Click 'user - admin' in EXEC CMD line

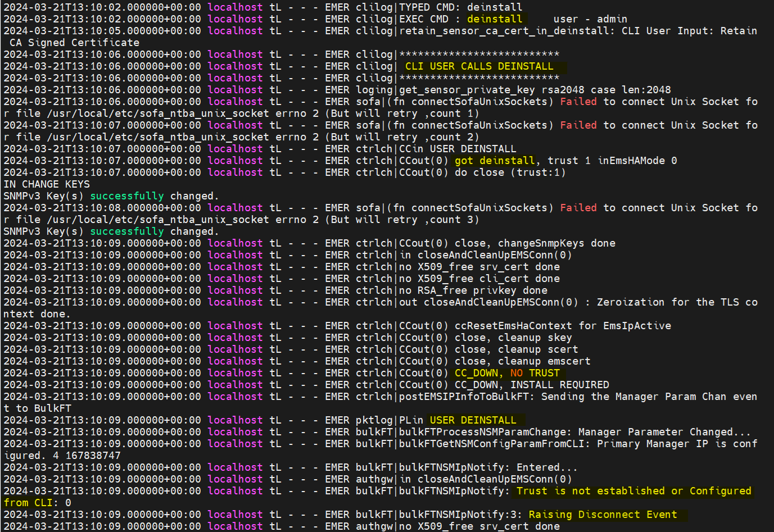pos(590,19)
